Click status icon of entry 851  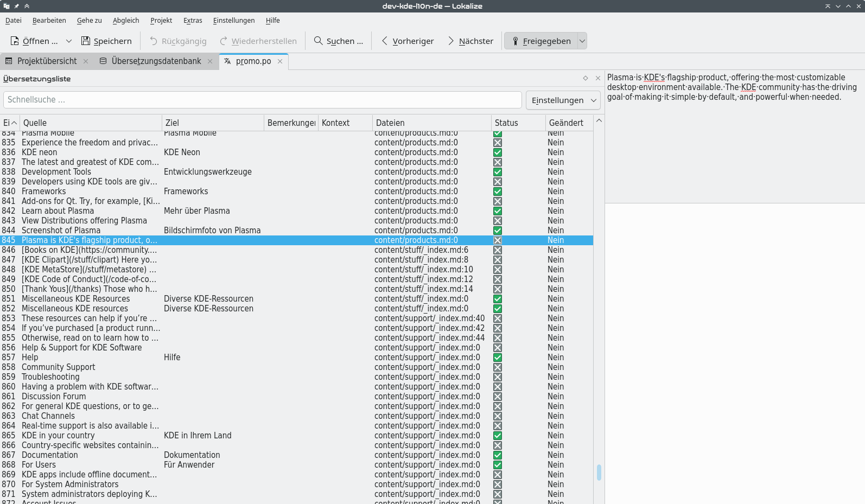point(498,299)
